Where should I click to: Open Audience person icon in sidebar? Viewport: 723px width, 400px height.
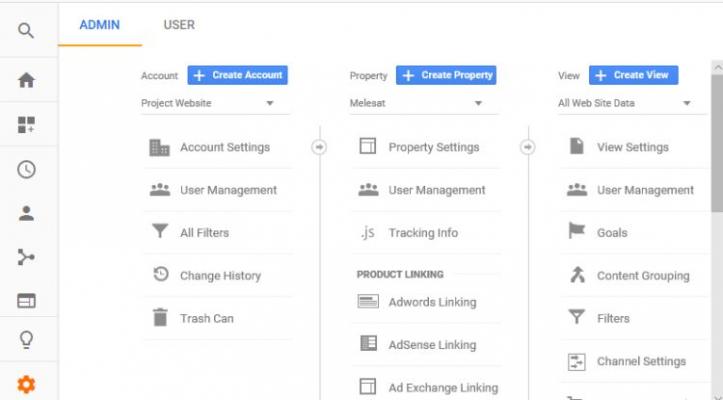[x=26, y=214]
